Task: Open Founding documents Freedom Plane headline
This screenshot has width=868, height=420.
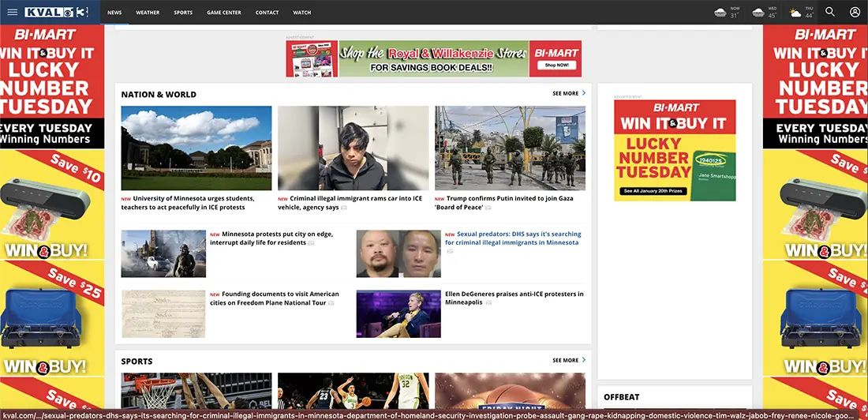Action: point(274,298)
